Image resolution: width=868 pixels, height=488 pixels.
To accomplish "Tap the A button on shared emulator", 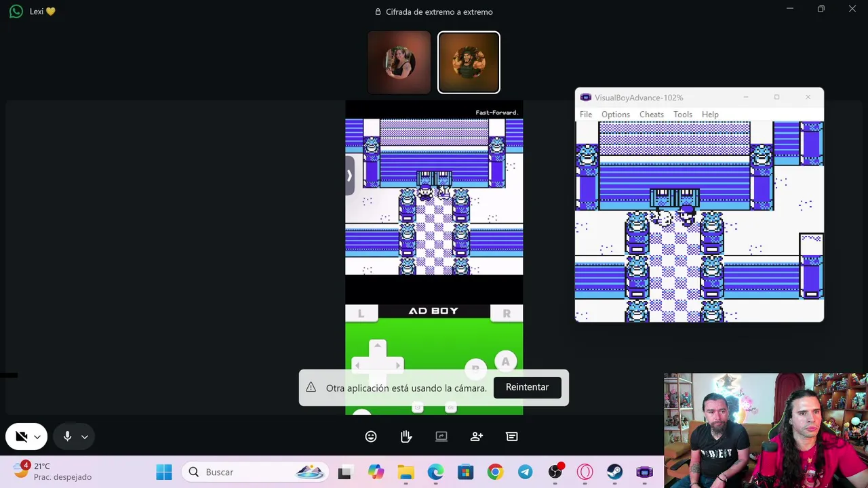I will click(505, 361).
